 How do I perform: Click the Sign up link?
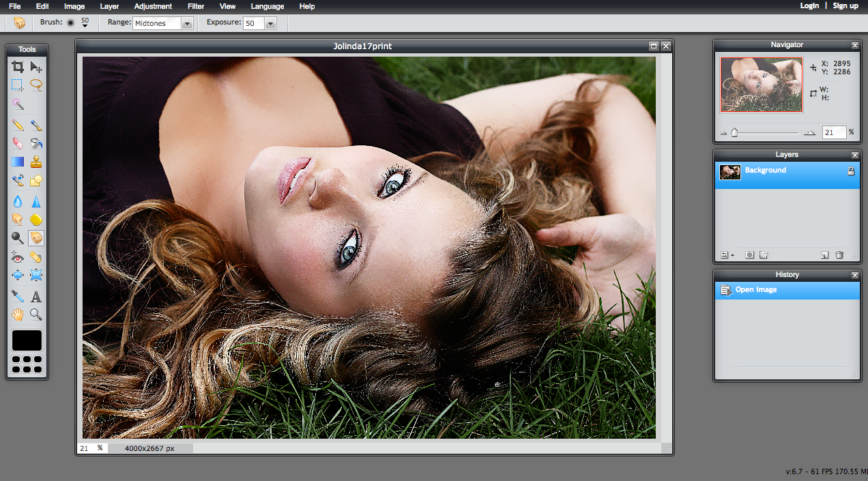(x=845, y=5)
